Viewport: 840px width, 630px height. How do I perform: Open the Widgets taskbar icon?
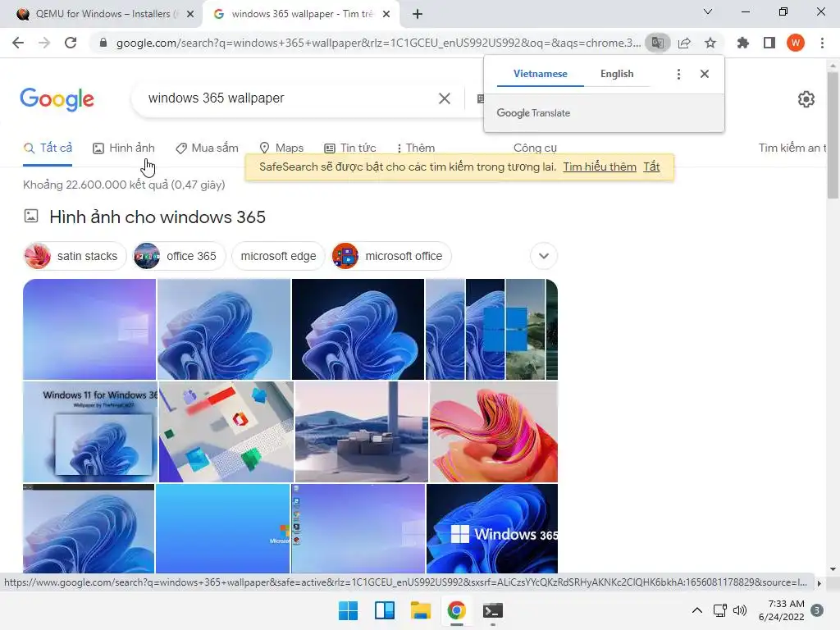385,610
